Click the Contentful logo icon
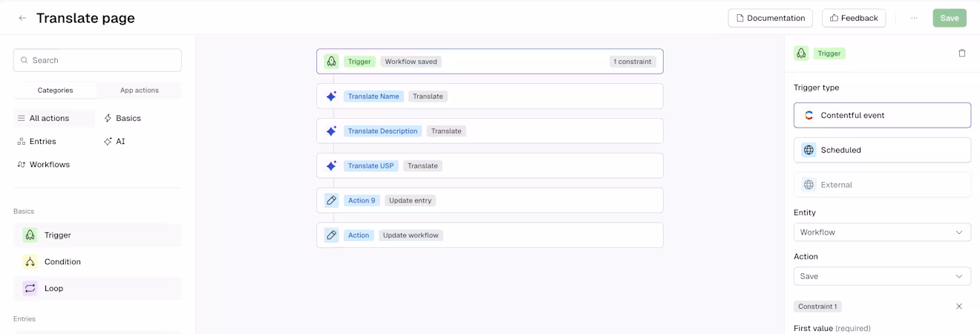This screenshot has width=980, height=334. [x=809, y=115]
